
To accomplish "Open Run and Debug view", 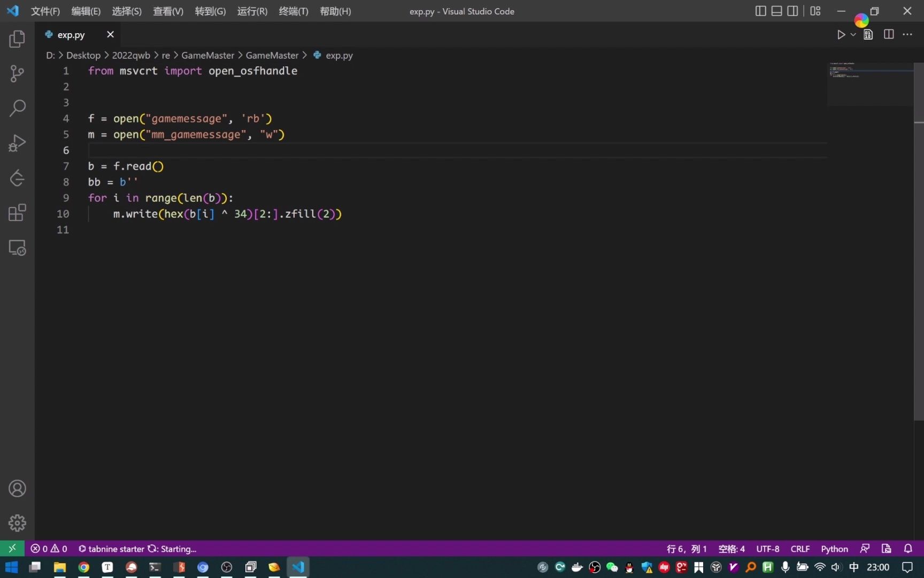I will coord(17,143).
